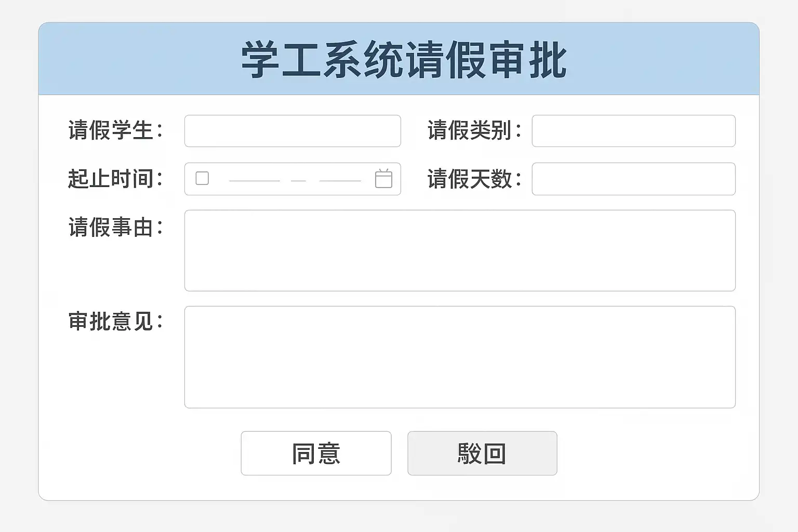798x532 pixels.
Task: Click the 驳回 button
Action: point(482,453)
